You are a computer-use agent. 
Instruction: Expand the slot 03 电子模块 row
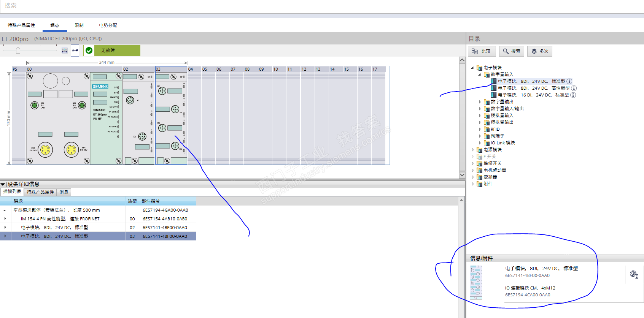point(5,236)
